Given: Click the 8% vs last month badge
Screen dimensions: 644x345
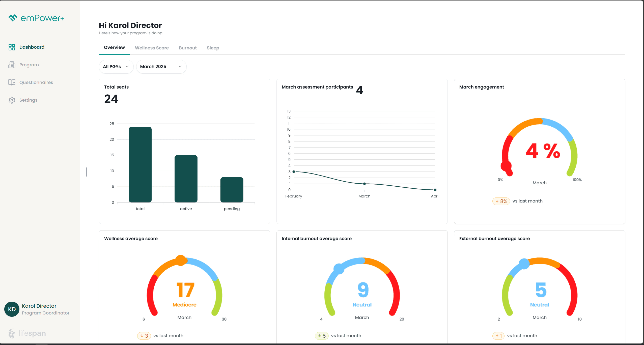Looking at the screenshot, I should coord(501,201).
